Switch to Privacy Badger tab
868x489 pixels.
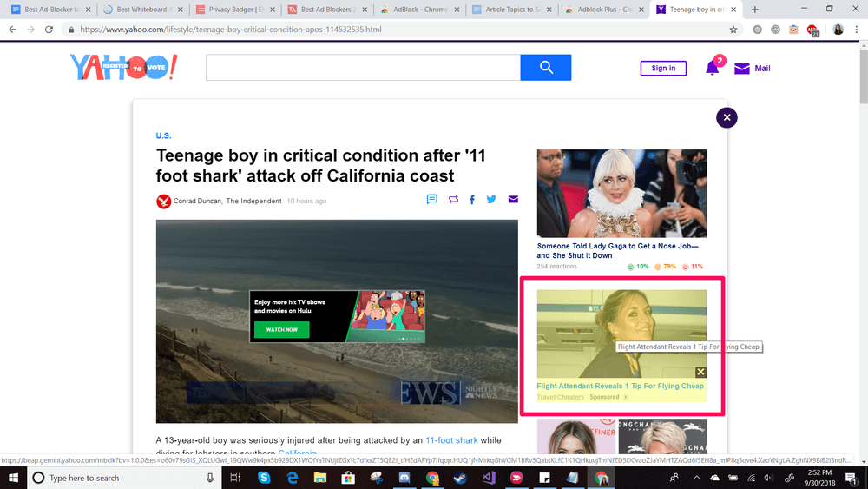point(235,10)
